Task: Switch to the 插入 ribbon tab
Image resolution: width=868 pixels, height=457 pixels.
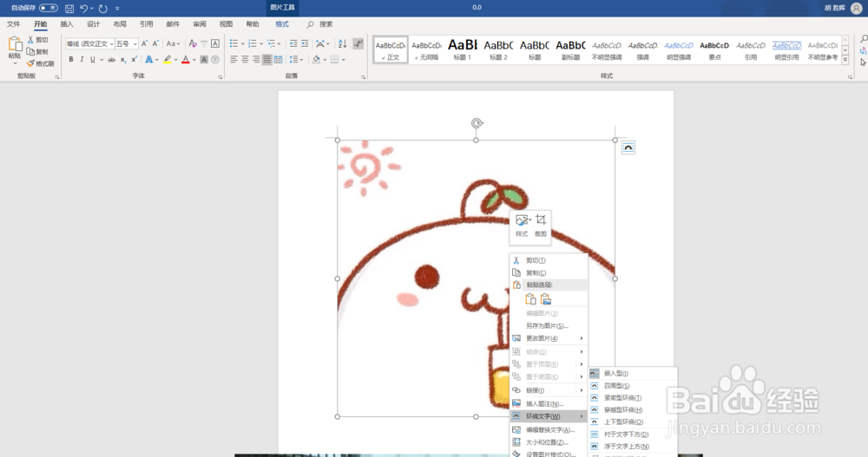Action: point(67,24)
